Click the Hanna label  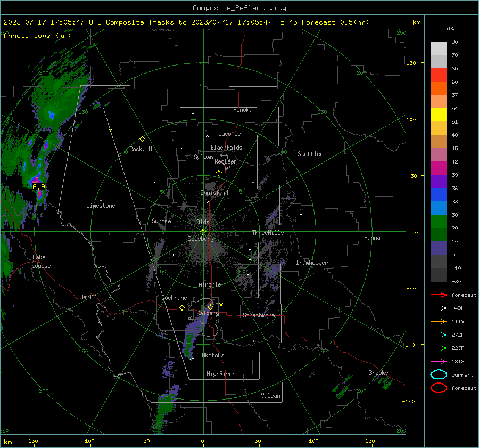[372, 238]
